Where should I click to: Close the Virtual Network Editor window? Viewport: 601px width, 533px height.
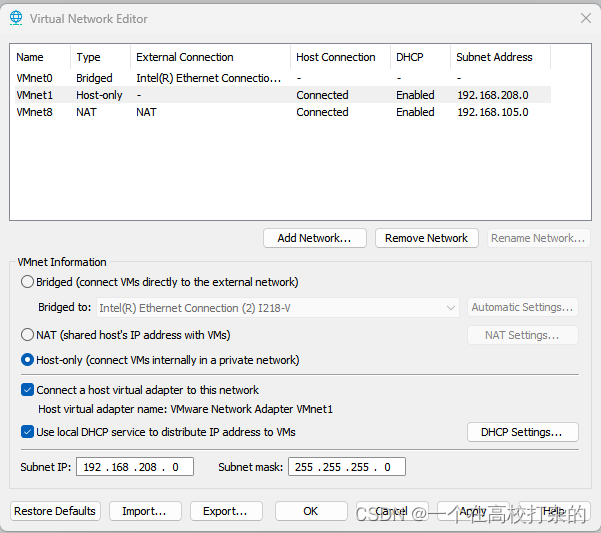[585, 18]
